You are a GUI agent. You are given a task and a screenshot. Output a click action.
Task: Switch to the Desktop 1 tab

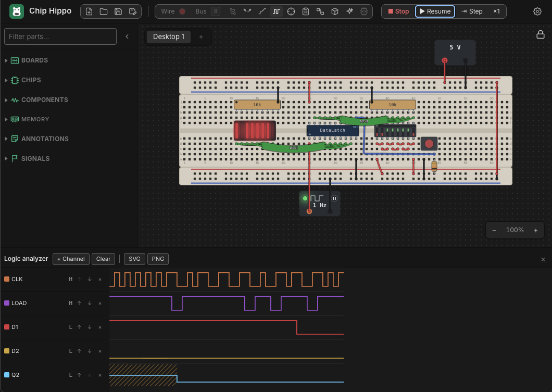pyautogui.click(x=169, y=36)
